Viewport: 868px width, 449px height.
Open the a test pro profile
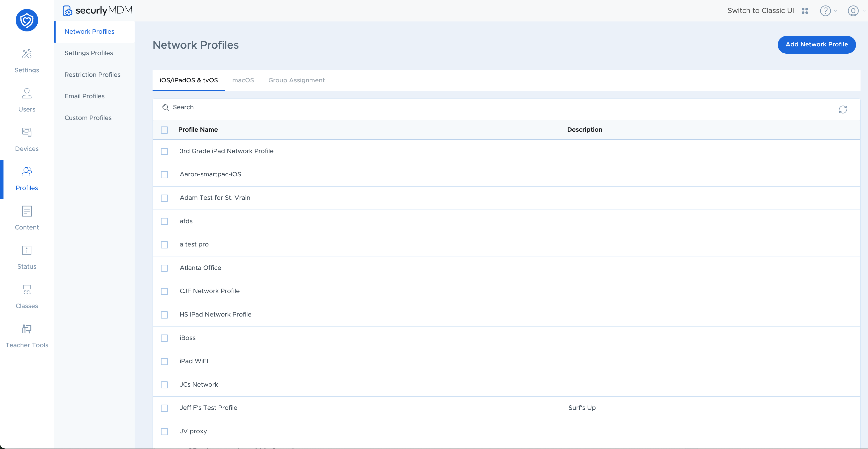point(194,244)
